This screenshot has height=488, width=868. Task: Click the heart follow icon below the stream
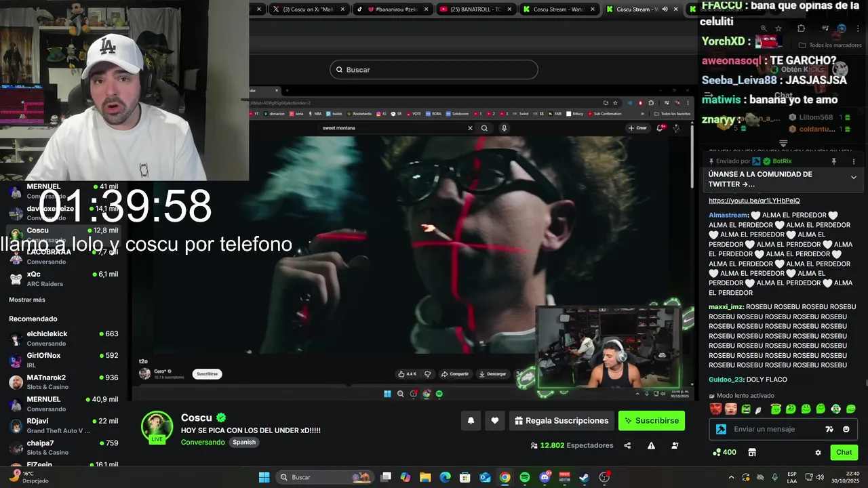[495, 421]
